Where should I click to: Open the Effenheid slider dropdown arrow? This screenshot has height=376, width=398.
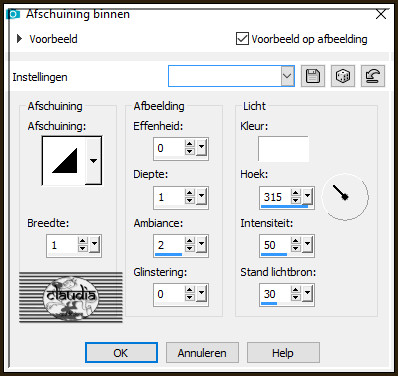tap(201, 148)
